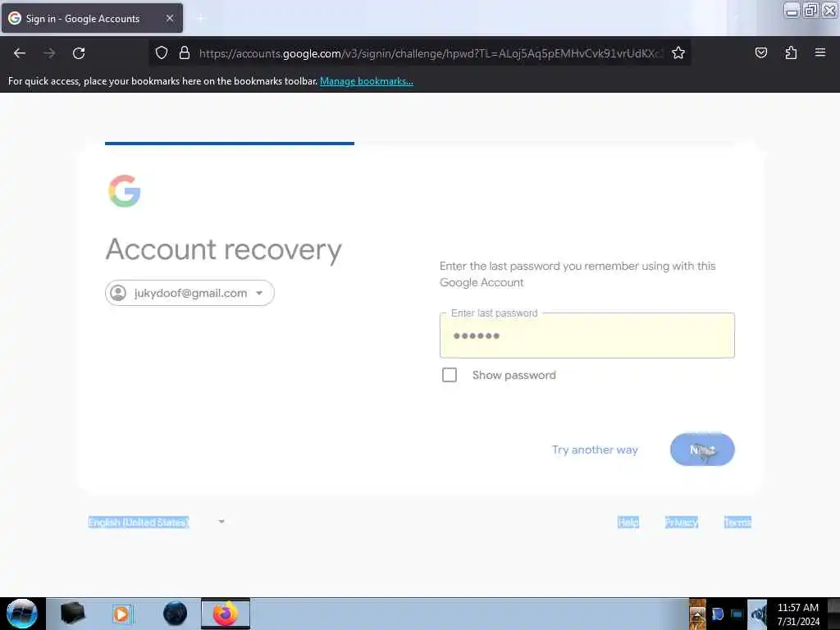The width and height of the screenshot is (840, 630).
Task: Open a new tab with the plus button
Action: pos(200,19)
